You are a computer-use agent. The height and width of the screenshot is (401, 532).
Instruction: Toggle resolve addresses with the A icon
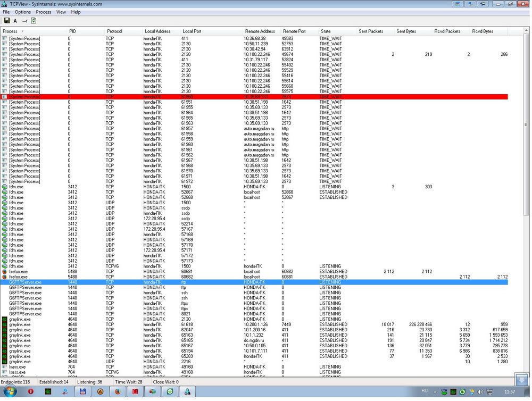(x=15, y=21)
